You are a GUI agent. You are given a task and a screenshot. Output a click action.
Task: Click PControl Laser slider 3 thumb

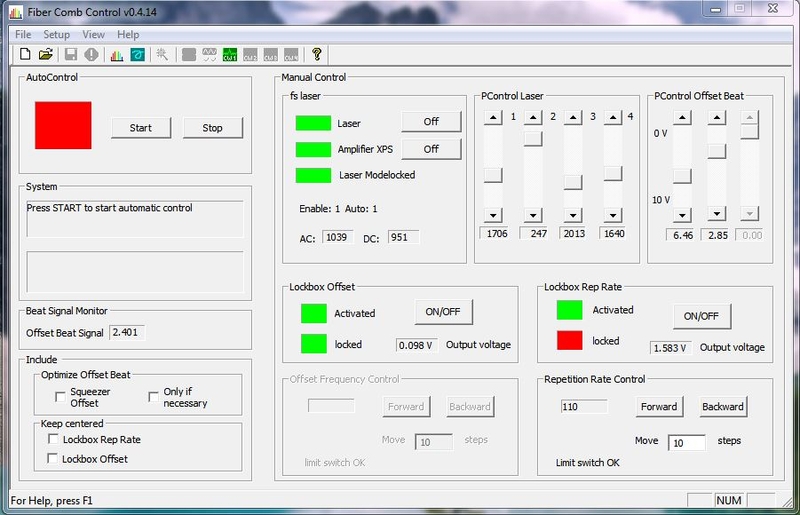573,182
